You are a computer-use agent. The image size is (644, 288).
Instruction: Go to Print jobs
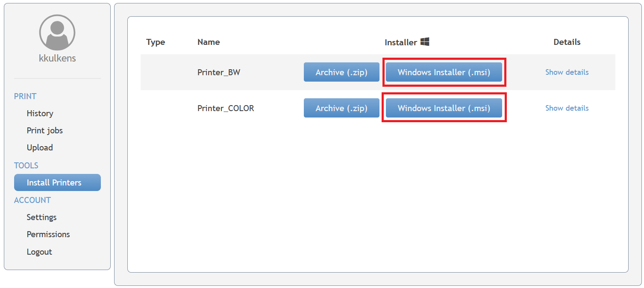click(44, 130)
